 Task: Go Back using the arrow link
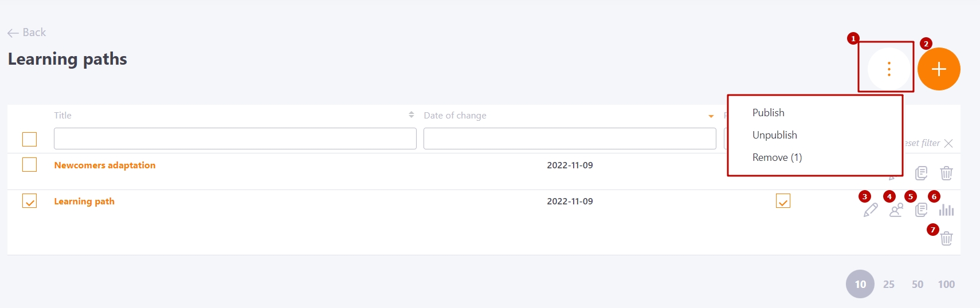[26, 33]
